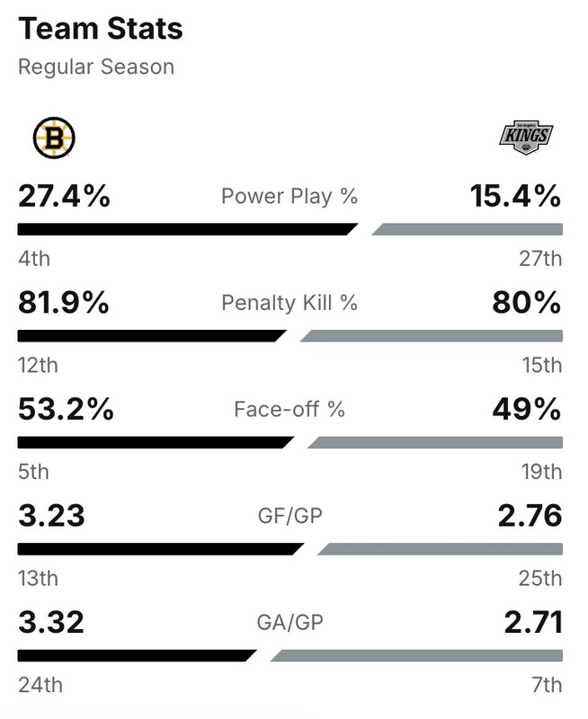
Task: Click the Kings 7th rank text
Action: click(x=546, y=685)
